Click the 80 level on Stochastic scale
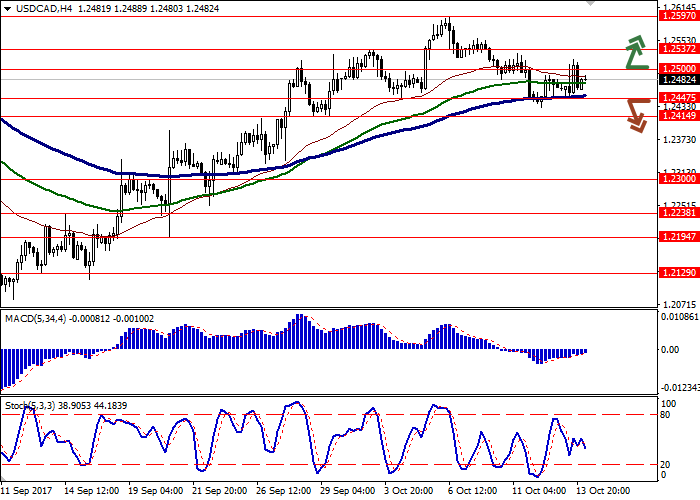 (665, 415)
